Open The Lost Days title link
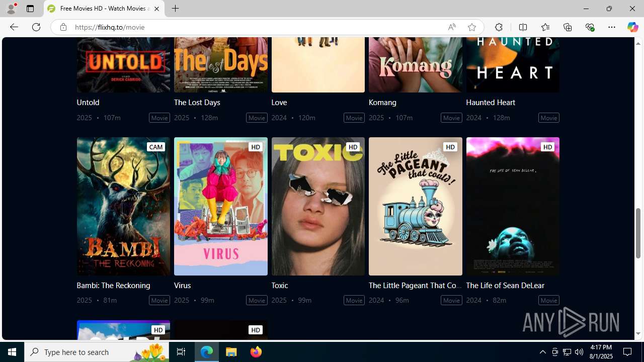The width and height of the screenshot is (644, 362). pyautogui.click(x=197, y=102)
